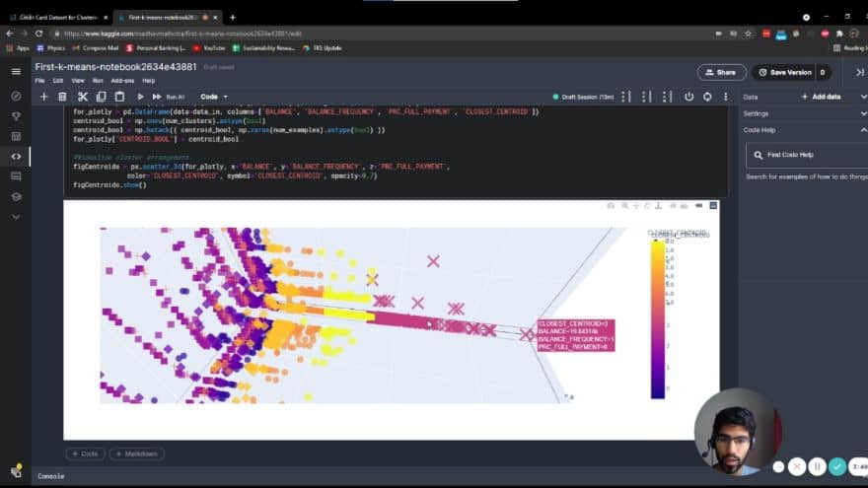Viewport: 868px width, 488px height.
Task: Click the notebook title First-k-means-notebook
Action: point(115,67)
